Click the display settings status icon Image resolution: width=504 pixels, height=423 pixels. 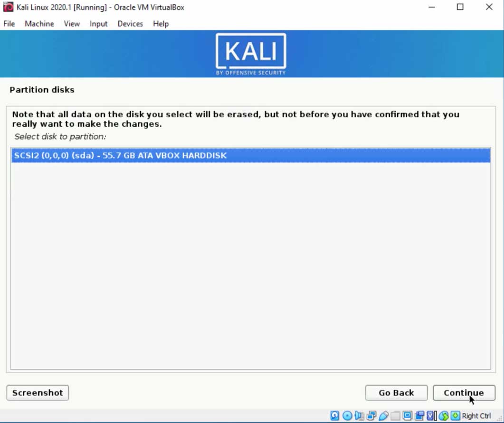407,415
